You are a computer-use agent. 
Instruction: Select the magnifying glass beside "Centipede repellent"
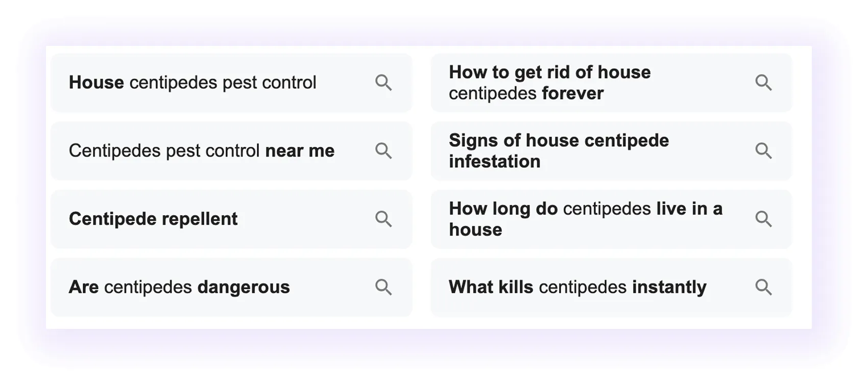coord(384,219)
